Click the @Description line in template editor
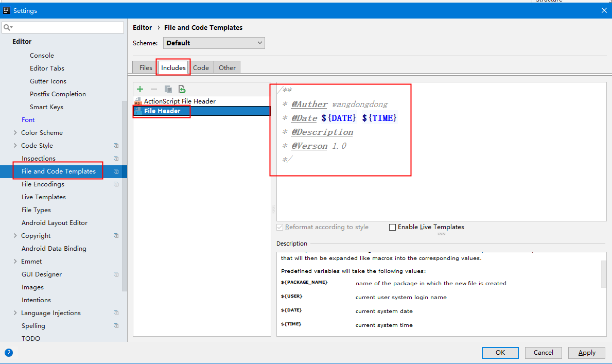 coord(322,132)
